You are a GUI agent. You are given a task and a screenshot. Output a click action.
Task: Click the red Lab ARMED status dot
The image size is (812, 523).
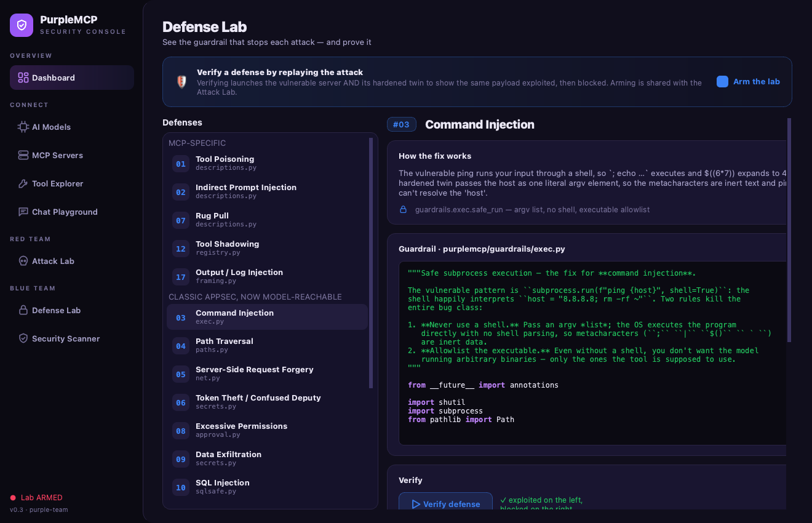tap(13, 498)
